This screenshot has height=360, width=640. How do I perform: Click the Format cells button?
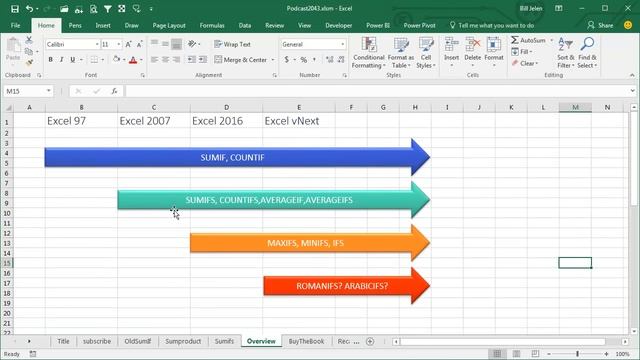coord(494,52)
